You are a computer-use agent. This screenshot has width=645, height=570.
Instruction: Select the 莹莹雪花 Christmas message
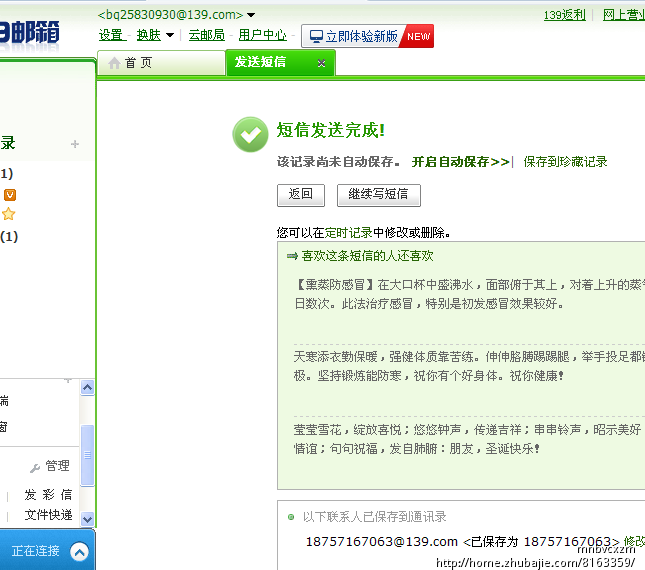(x=469, y=439)
